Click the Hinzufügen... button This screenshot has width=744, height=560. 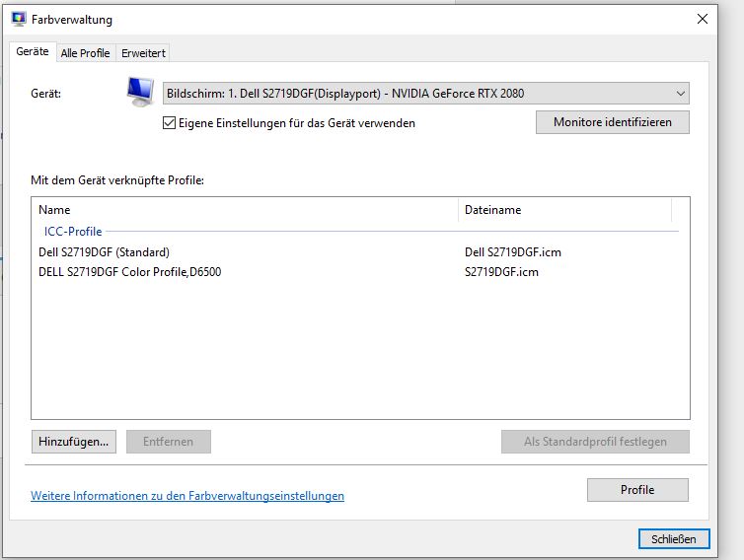(x=74, y=442)
